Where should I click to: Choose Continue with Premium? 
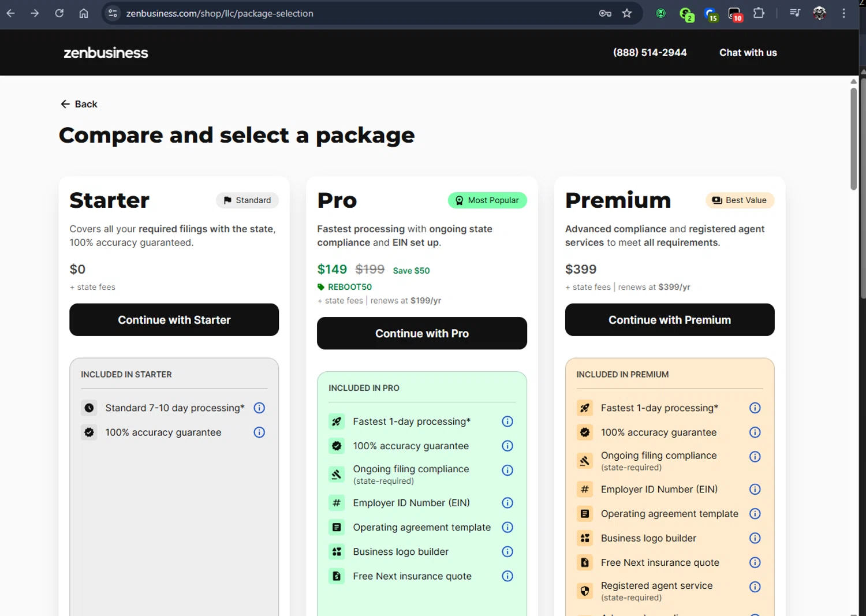[670, 320]
